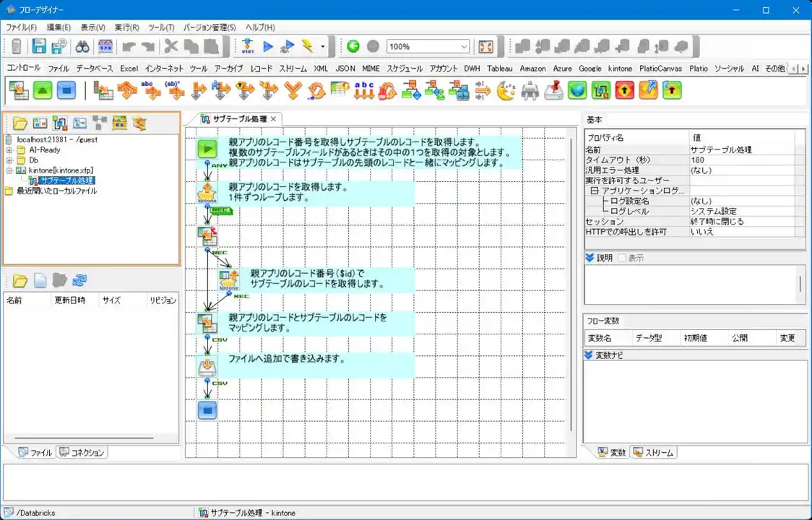Screen dimensions: 812x520
Task: Click the refresh icon in the file list panel
Action: pos(79,280)
